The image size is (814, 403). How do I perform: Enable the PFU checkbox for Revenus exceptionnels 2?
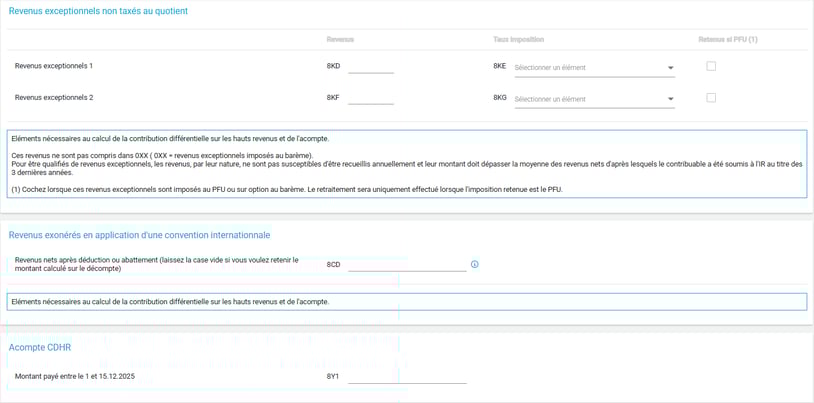pyautogui.click(x=711, y=98)
